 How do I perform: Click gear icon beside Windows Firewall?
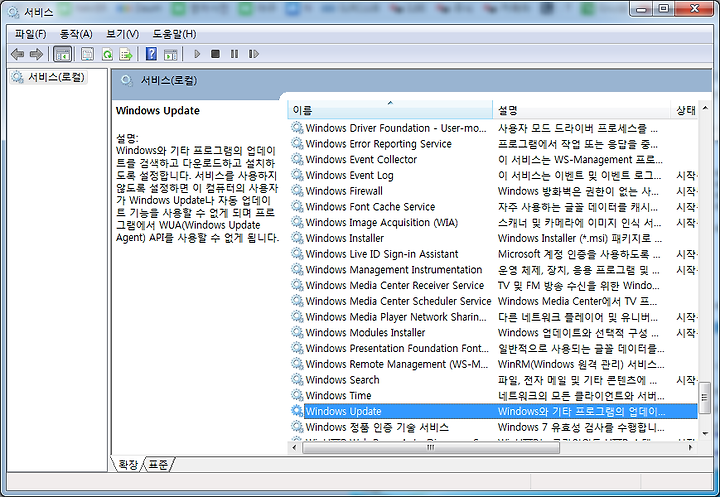(297, 191)
